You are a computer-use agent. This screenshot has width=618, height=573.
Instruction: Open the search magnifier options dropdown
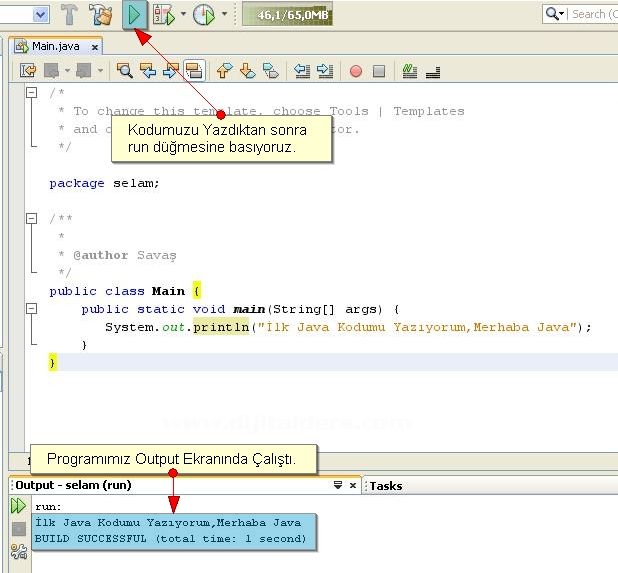tap(555, 14)
